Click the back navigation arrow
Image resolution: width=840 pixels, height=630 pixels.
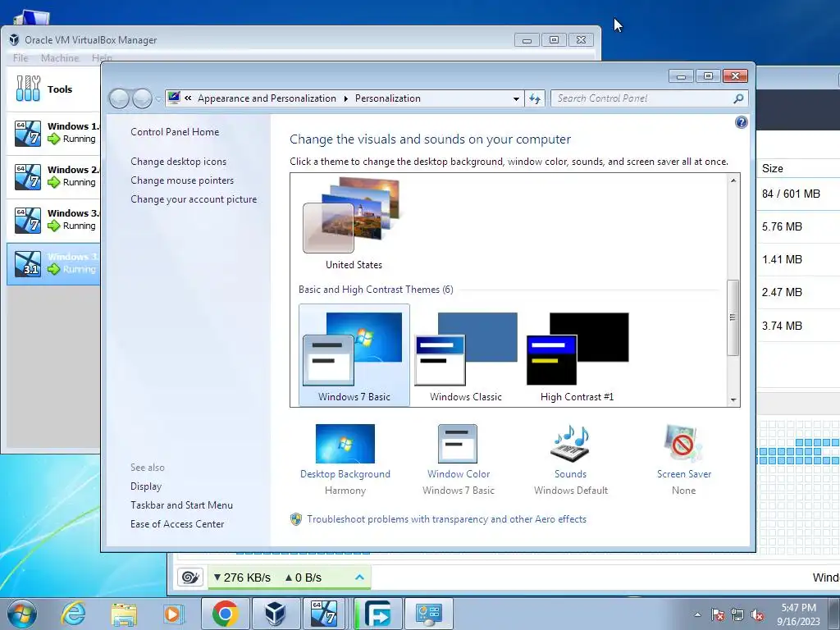[x=119, y=98]
